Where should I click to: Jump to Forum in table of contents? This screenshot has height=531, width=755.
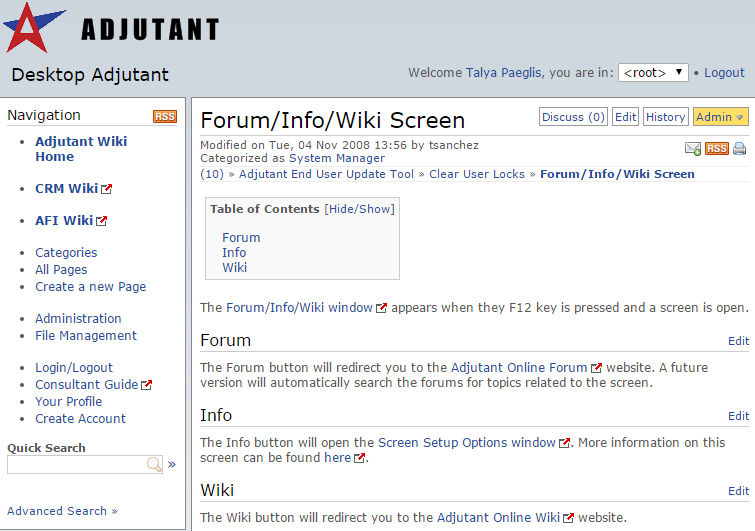coord(241,238)
